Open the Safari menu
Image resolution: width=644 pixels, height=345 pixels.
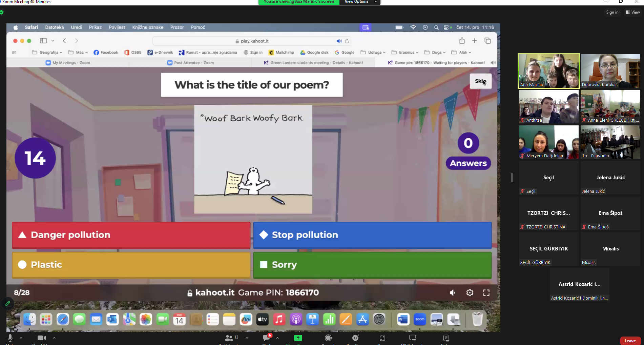[31, 27]
